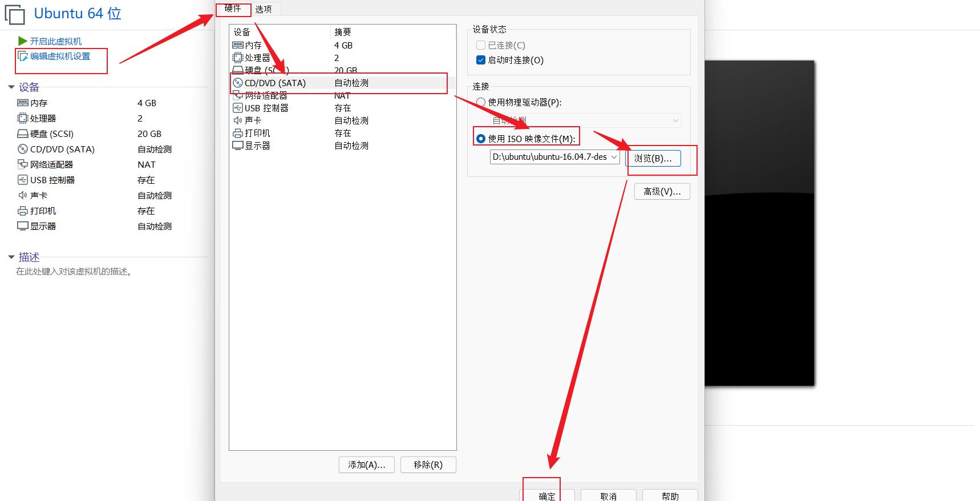Select 使用 ISO 映像文件(M) radio button
This screenshot has height=501, width=980.
(x=481, y=139)
